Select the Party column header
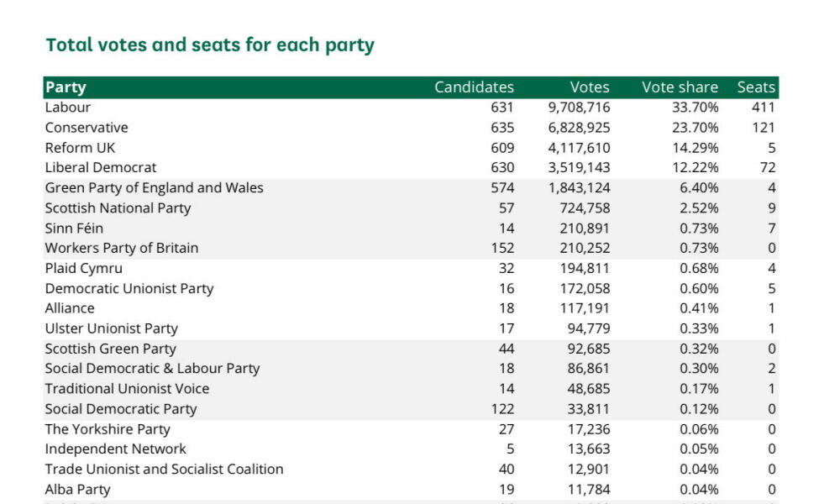 tap(66, 87)
